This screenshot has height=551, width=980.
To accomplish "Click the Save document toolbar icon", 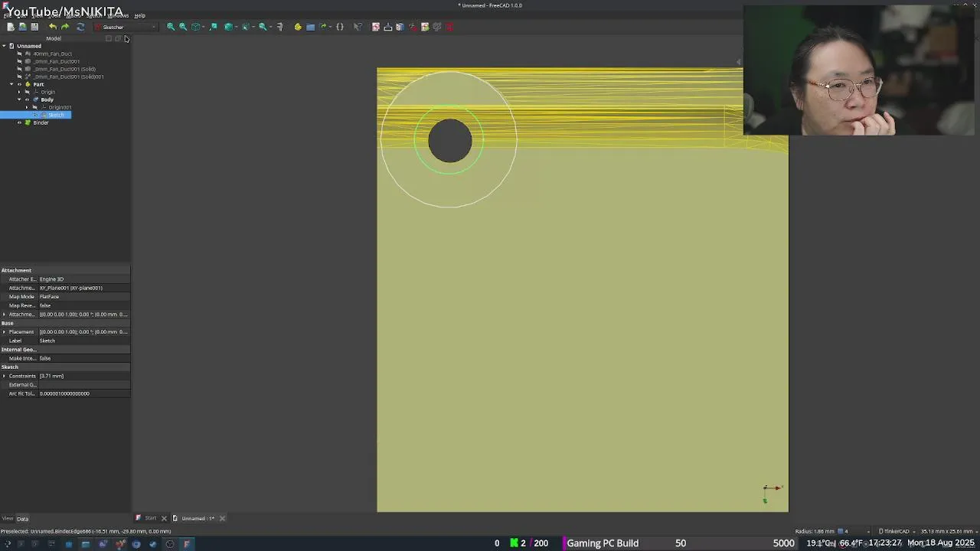I will tap(34, 27).
